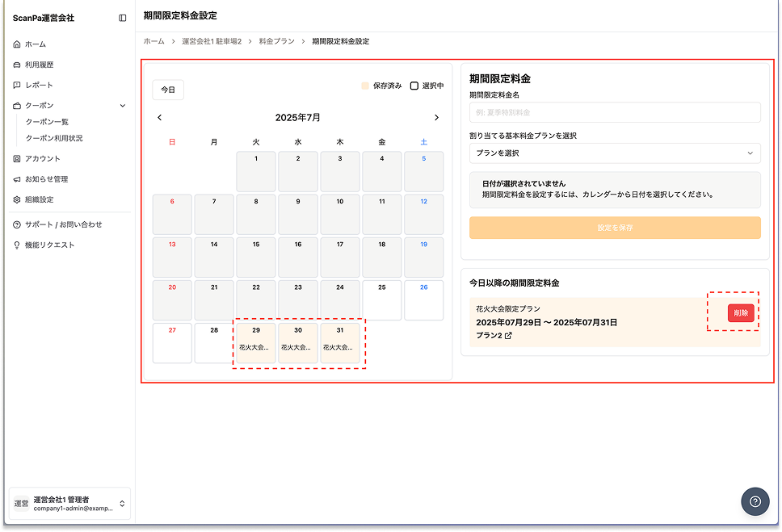Collapse the sidebar with the panel icon
The image size is (782, 532).
coord(122,18)
